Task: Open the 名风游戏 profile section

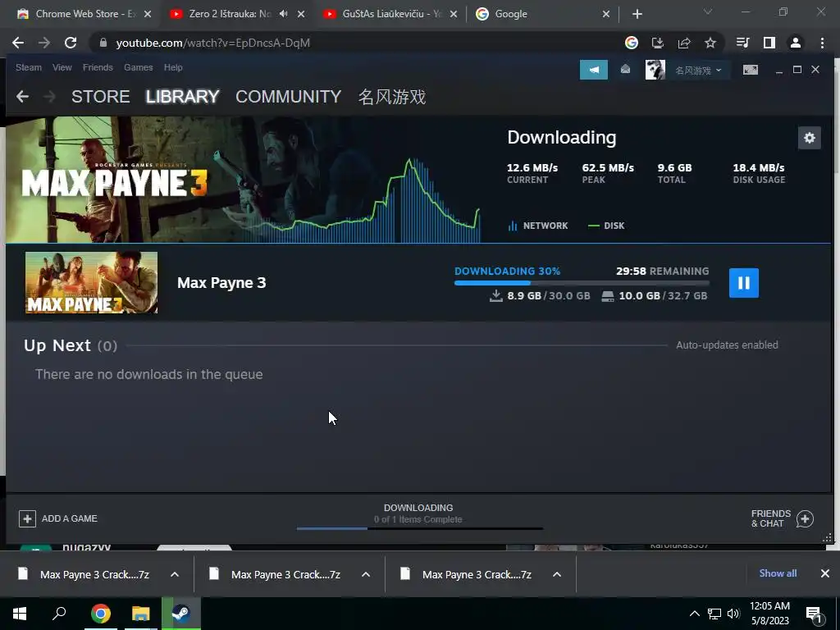Action: pyautogui.click(x=392, y=97)
